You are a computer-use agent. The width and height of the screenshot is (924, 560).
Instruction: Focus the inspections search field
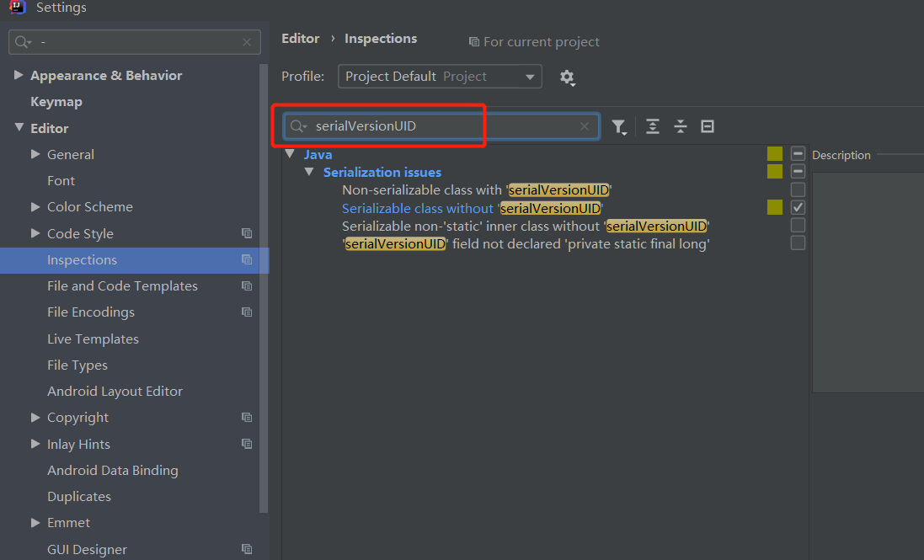click(441, 126)
